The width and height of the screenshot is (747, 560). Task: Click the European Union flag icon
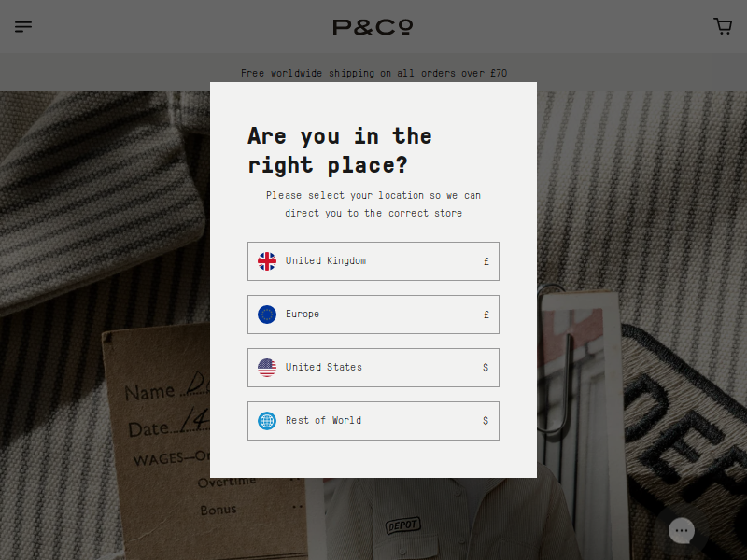(267, 315)
